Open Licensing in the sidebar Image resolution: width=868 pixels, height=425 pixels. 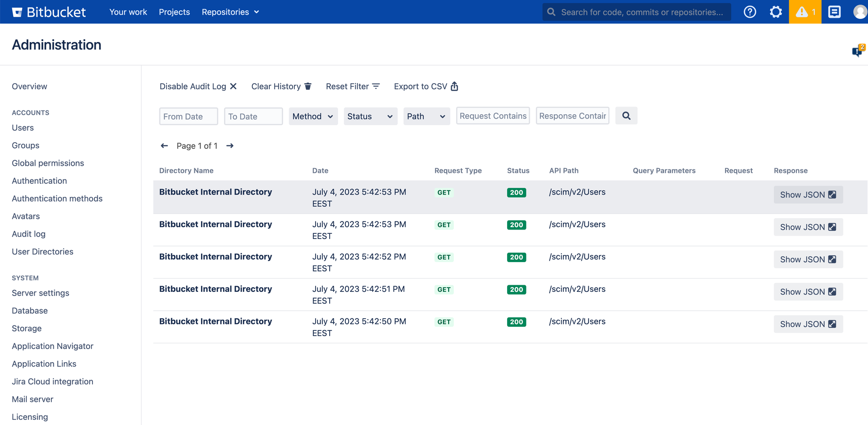tap(30, 417)
